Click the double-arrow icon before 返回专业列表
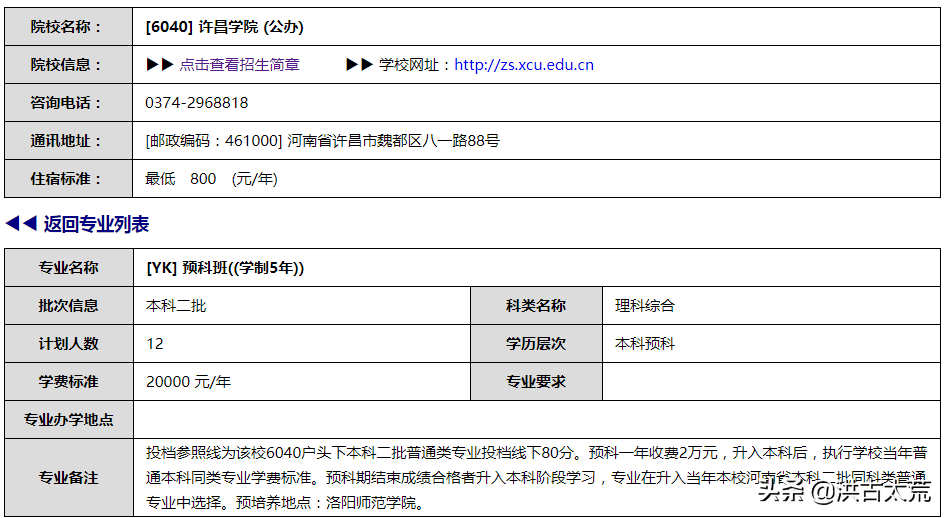The image size is (946, 518). [22, 224]
